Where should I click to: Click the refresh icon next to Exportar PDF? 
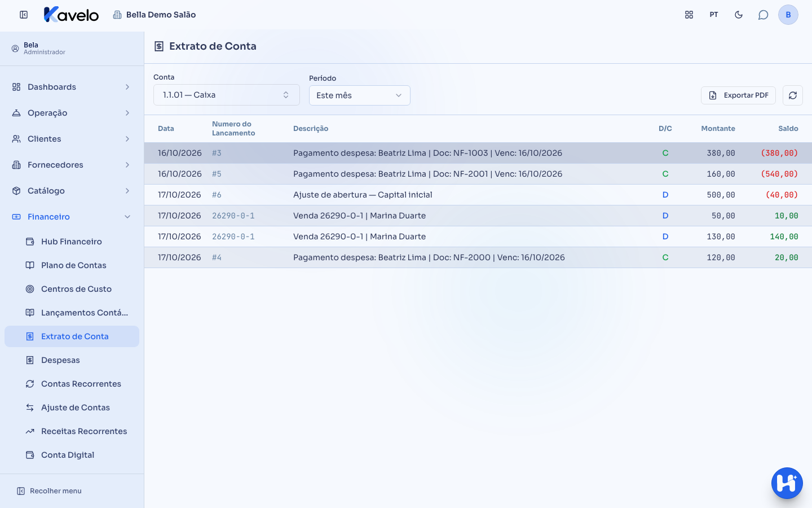click(x=793, y=95)
